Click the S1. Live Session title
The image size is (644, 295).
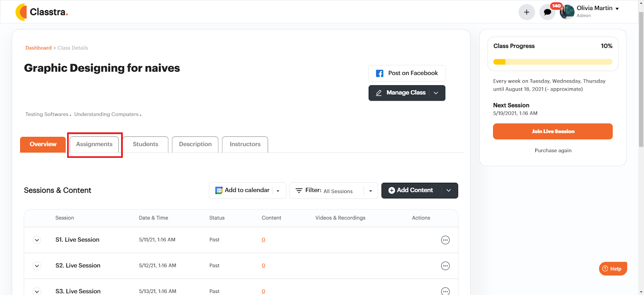click(77, 240)
